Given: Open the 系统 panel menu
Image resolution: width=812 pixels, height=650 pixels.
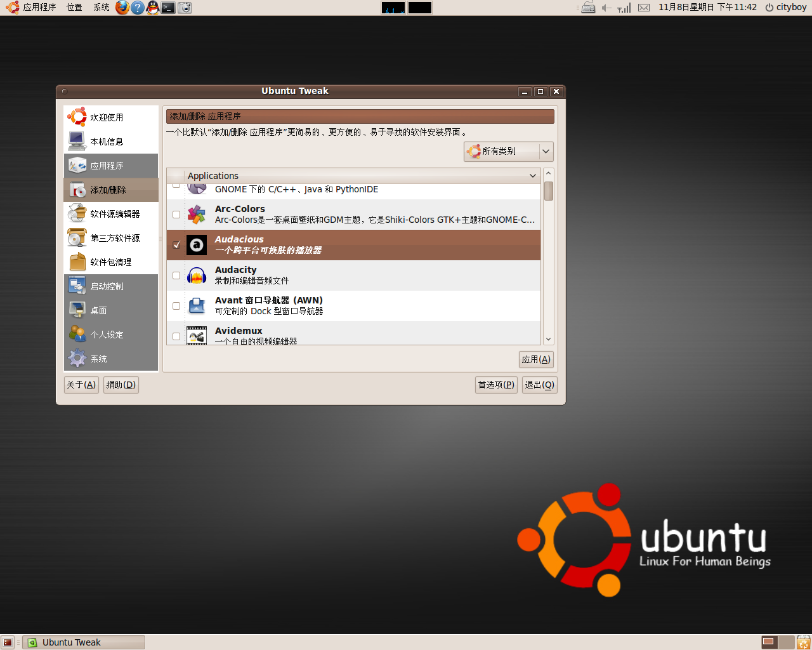Looking at the screenshot, I should click(x=101, y=8).
